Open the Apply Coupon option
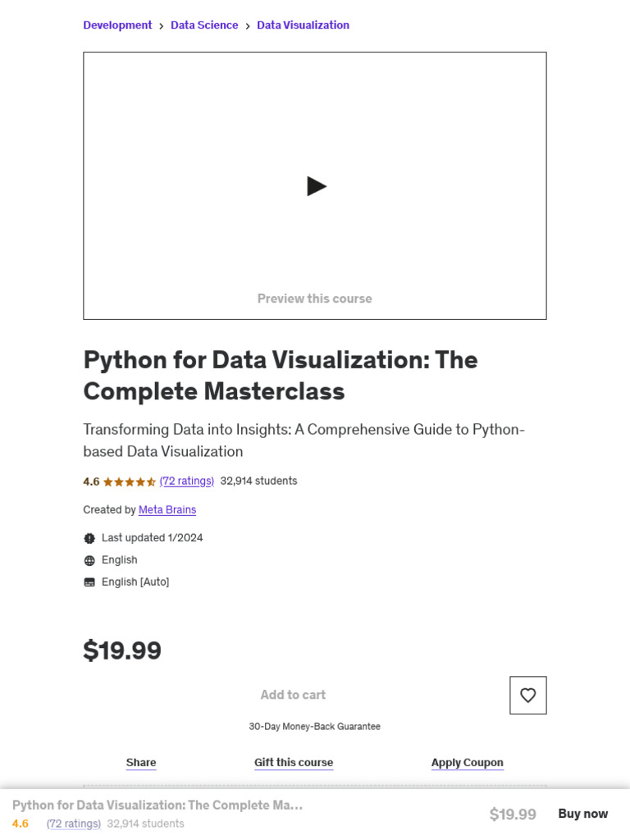 coord(467,762)
